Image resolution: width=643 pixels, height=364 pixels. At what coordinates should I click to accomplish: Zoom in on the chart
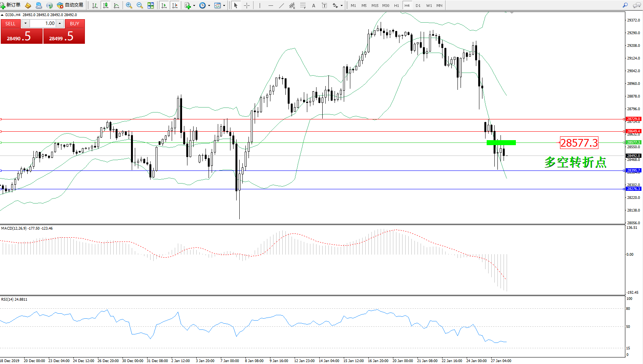(129, 5)
